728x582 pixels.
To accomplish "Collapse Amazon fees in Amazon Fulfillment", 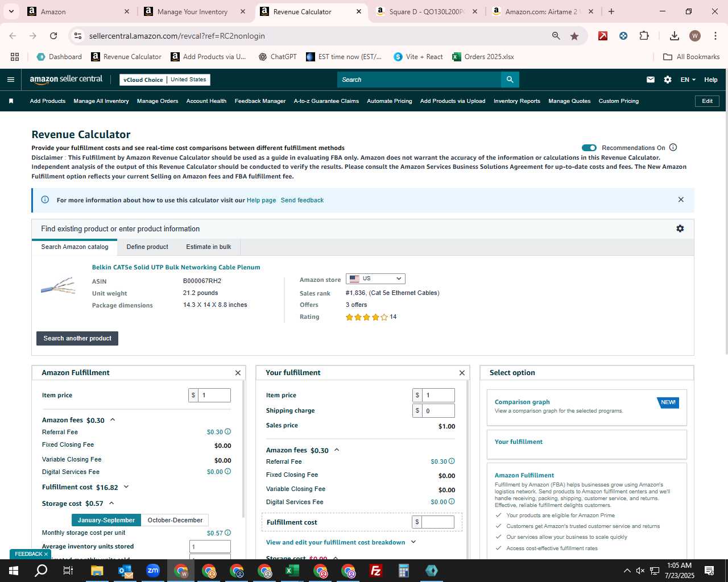I will coord(113,420).
